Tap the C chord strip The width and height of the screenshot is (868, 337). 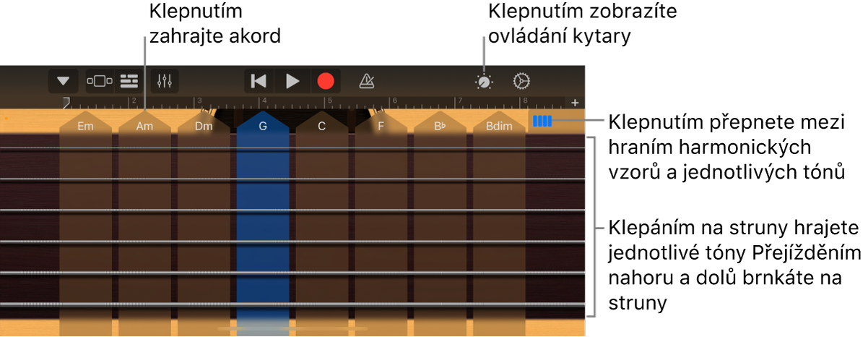(322, 217)
